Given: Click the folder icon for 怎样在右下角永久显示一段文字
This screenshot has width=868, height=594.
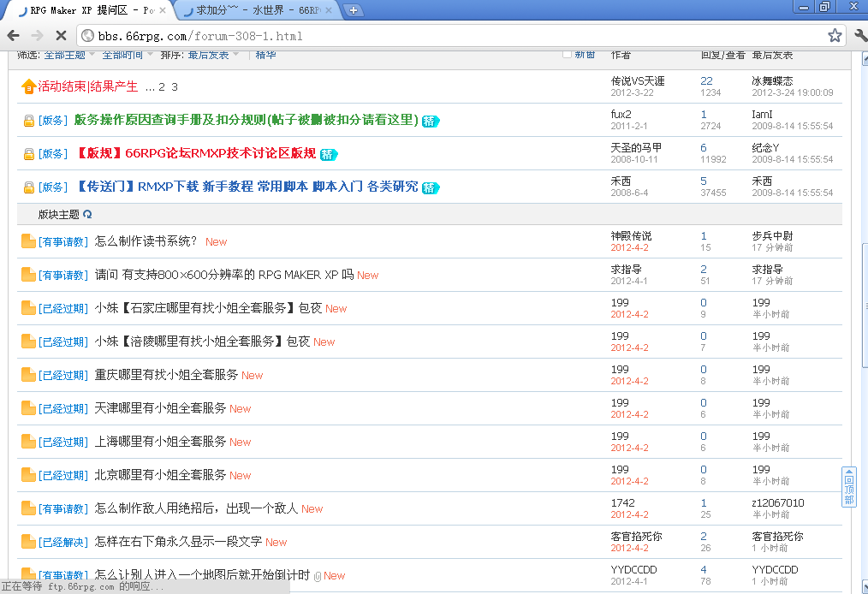Looking at the screenshot, I should pyautogui.click(x=28, y=542).
